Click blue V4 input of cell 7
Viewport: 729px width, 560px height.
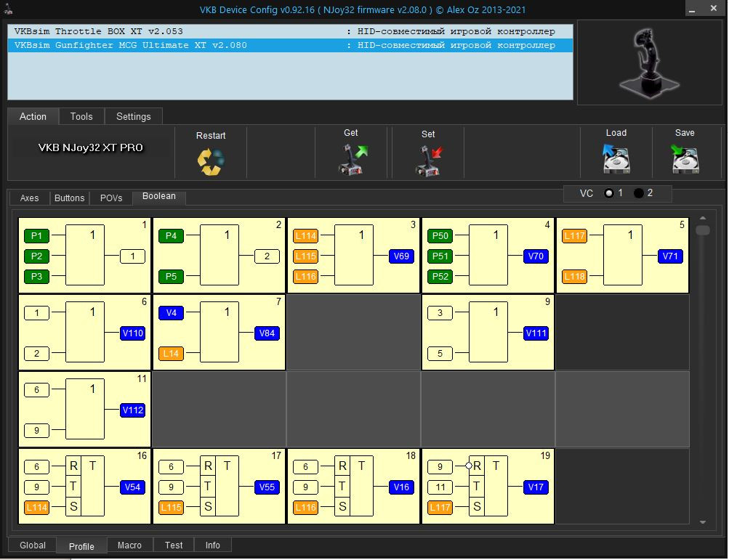point(171,313)
